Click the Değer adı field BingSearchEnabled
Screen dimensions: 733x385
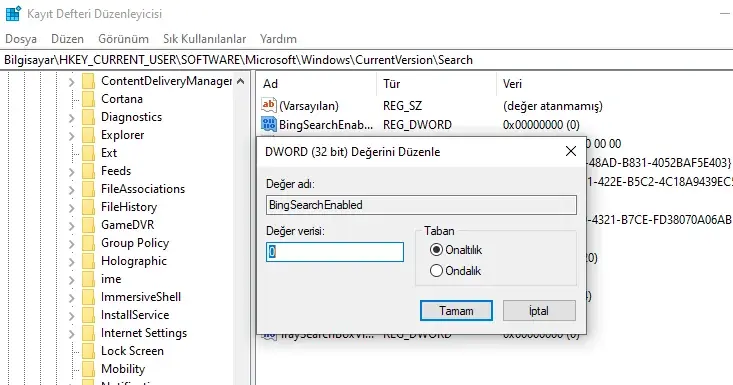pyautogui.click(x=421, y=205)
